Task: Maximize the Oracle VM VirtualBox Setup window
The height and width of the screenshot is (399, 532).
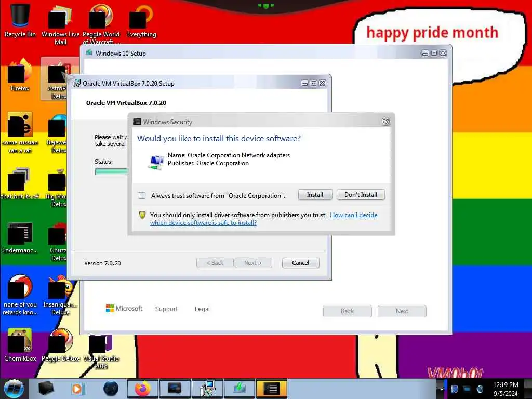Action: (x=313, y=84)
